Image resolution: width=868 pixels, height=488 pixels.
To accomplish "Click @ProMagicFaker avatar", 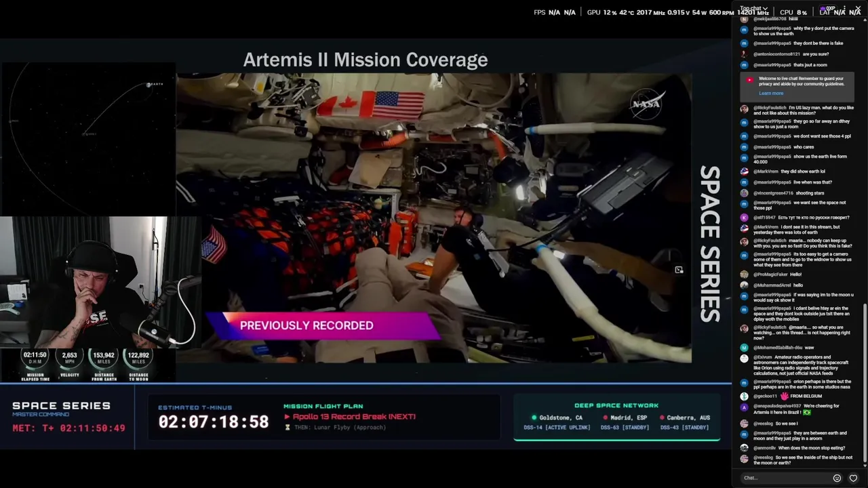I will coord(744,274).
